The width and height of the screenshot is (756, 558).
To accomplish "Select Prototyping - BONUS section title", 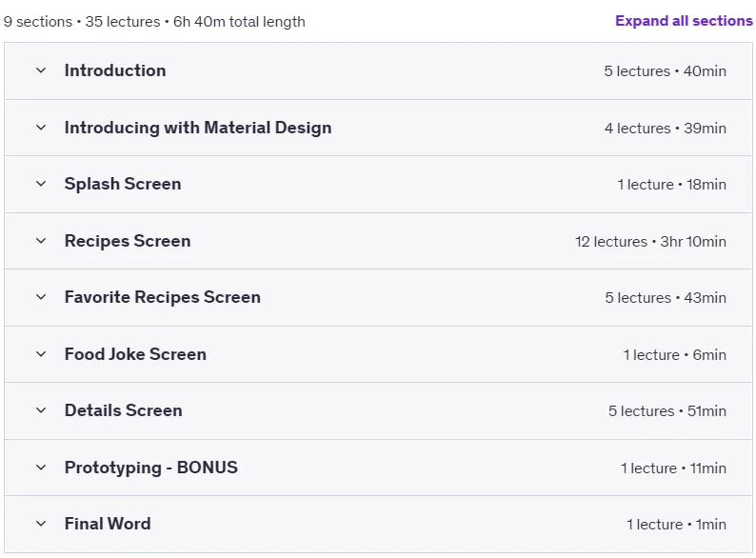I will click(151, 468).
